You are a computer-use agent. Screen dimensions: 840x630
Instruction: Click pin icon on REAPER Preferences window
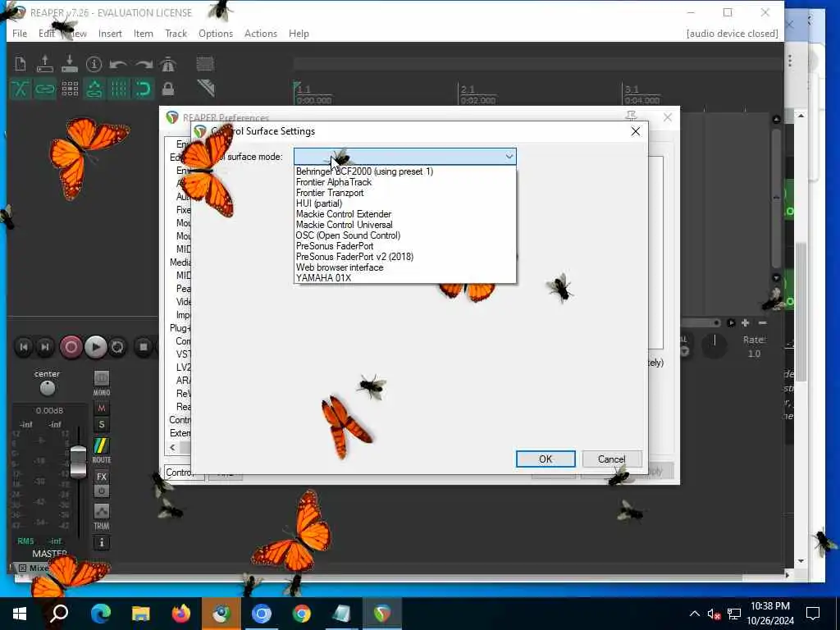[631, 116]
